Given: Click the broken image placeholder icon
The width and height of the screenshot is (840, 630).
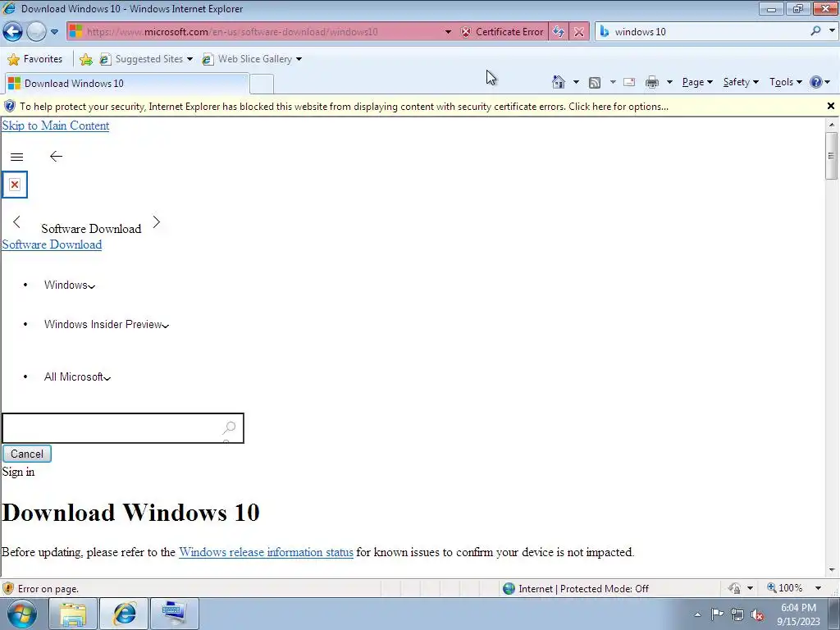Looking at the screenshot, I should pos(15,185).
